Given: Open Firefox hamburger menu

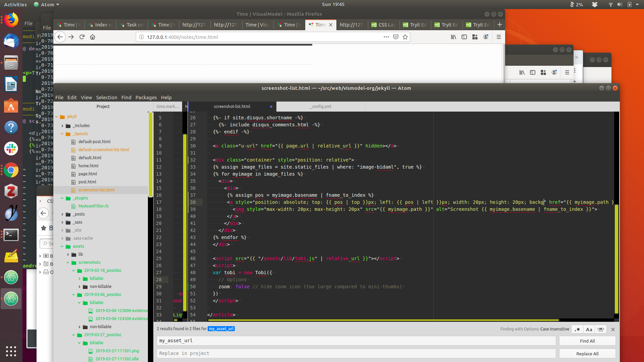Looking at the screenshot, I should [498, 37].
